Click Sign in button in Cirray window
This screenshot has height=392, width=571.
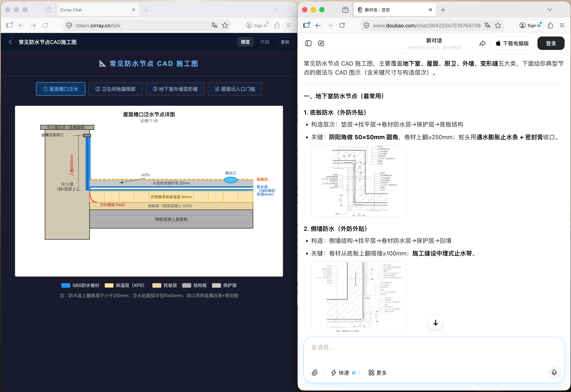pos(257,25)
